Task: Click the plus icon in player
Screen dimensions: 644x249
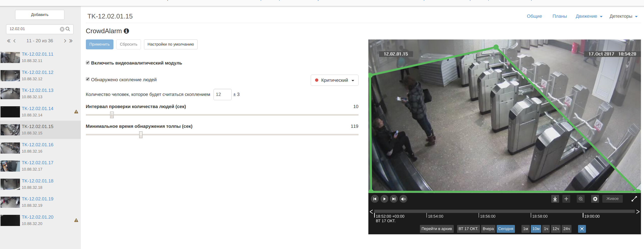Action: (x=566, y=199)
